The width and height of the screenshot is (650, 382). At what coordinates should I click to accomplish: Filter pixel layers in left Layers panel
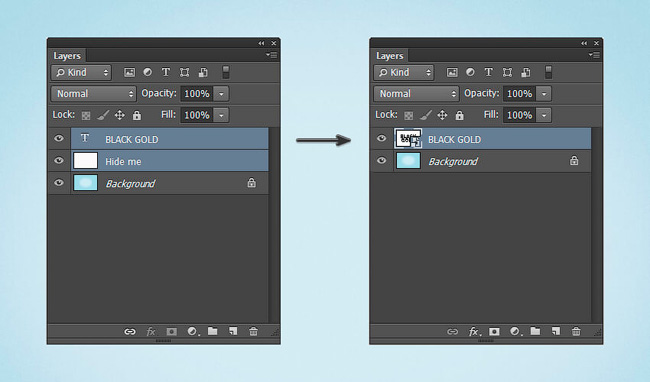click(130, 73)
